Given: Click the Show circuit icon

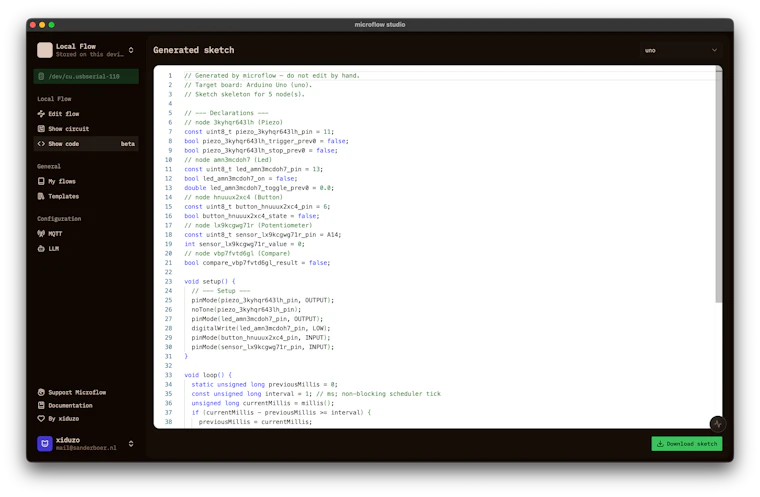Looking at the screenshot, I should [41, 129].
